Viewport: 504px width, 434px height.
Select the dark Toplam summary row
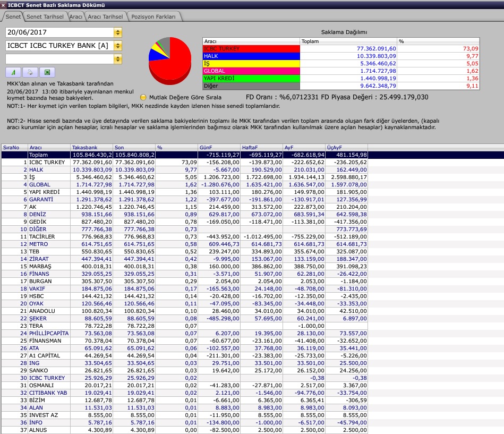pyautogui.click(x=184, y=155)
